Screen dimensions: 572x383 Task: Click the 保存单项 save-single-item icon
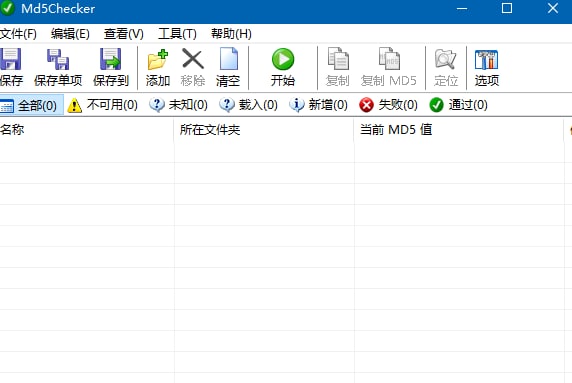[x=58, y=59]
